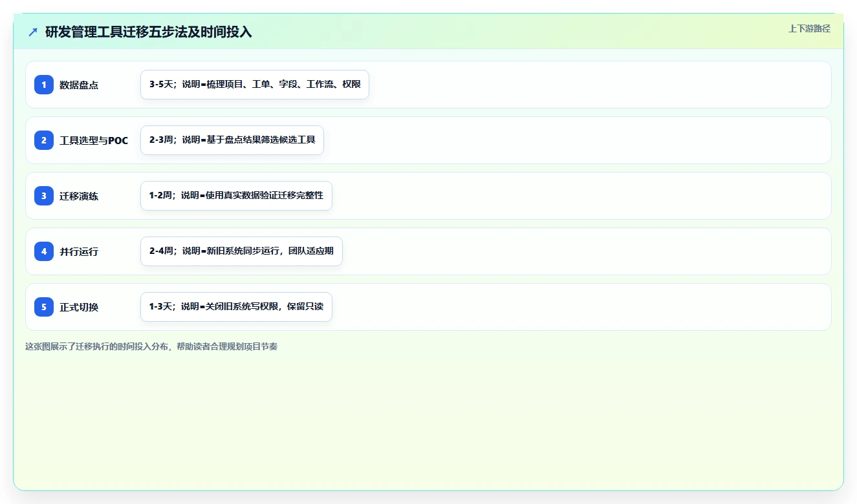Click the arrow icon beside the title
Viewport: 857px width, 504px height.
[33, 32]
